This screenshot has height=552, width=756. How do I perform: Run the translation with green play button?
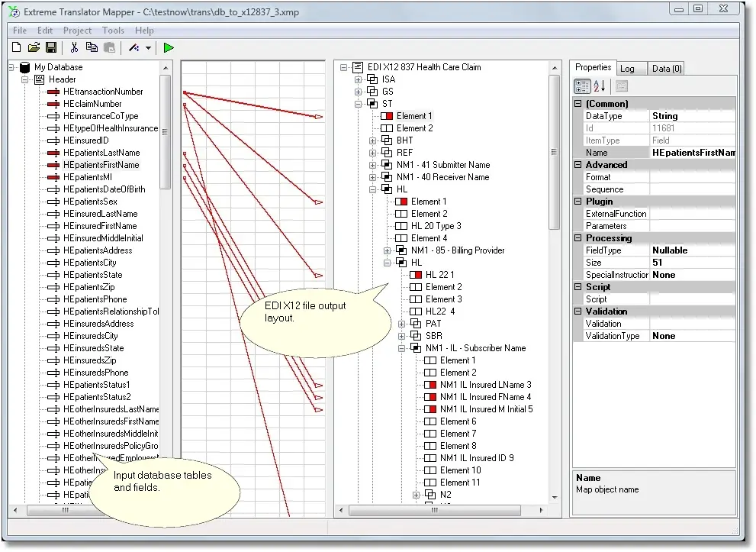click(169, 47)
